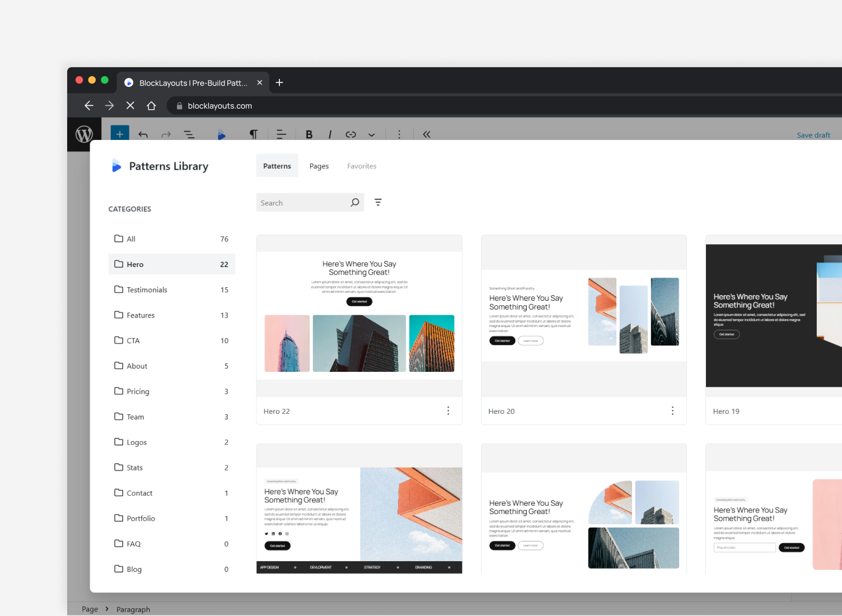The height and width of the screenshot is (616, 842).
Task: Open the text alignment control
Action: point(282,134)
